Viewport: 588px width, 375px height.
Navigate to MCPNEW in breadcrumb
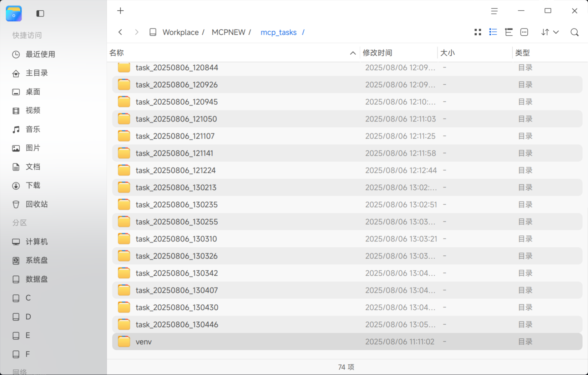[x=228, y=32]
